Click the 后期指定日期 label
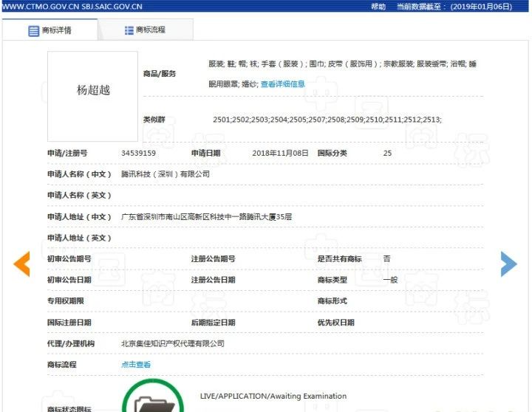The width and height of the screenshot is (532, 412). [213, 323]
